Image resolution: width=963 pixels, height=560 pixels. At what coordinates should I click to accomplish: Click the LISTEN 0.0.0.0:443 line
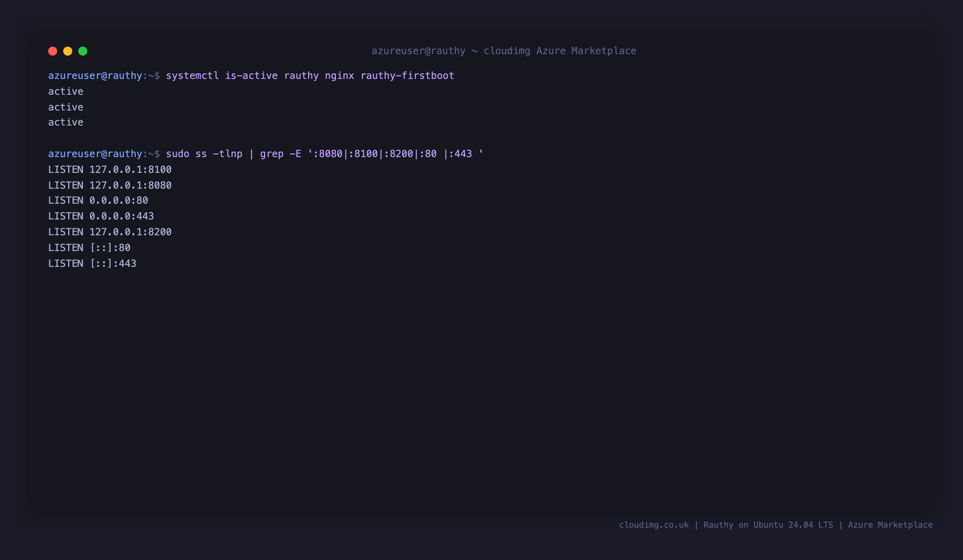[x=101, y=216]
